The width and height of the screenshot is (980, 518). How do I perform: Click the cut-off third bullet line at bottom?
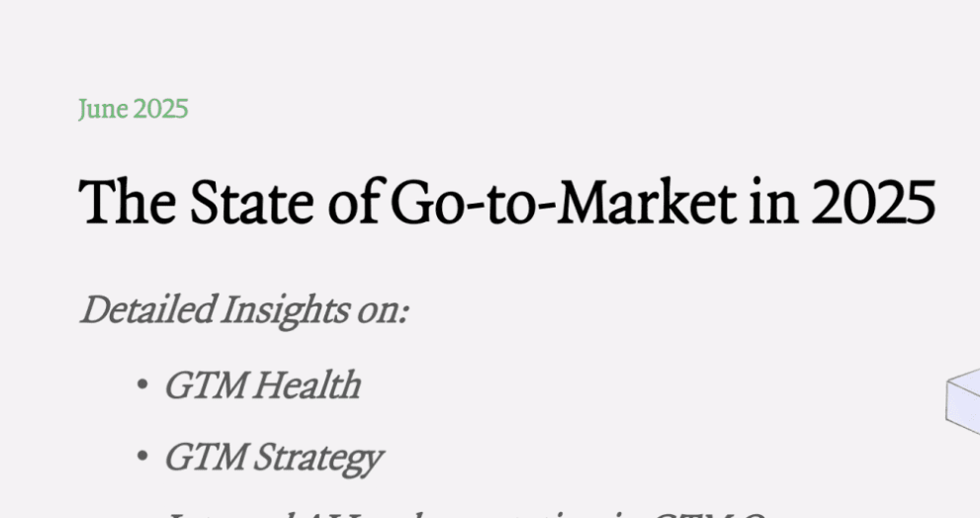[466, 514]
